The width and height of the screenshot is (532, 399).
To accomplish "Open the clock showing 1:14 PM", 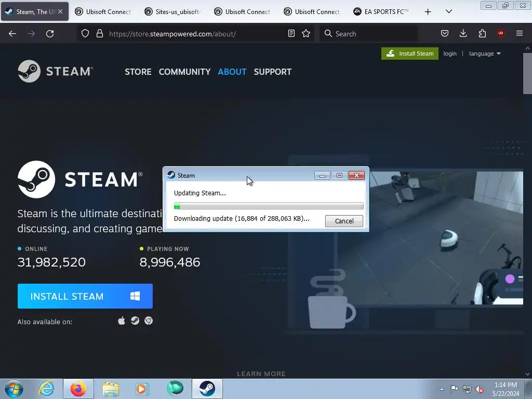I will coord(506,389).
